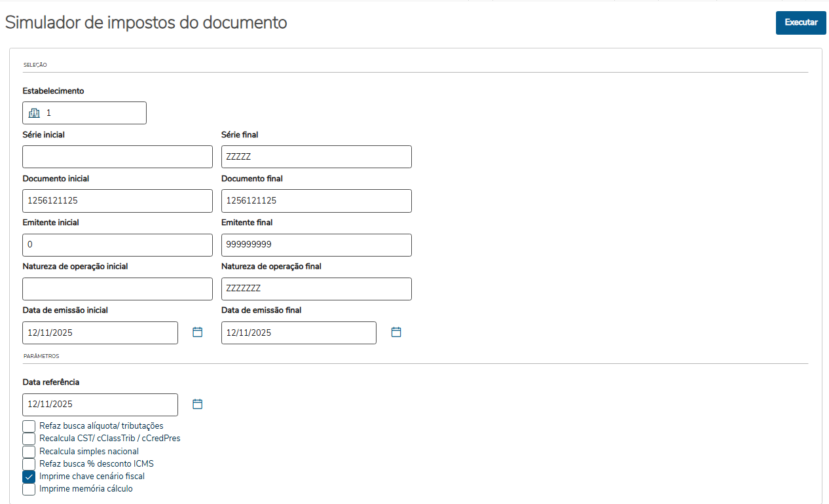Click the 'Série inicial' label
Viewport: 829px width, 504px height.
pyautogui.click(x=44, y=135)
